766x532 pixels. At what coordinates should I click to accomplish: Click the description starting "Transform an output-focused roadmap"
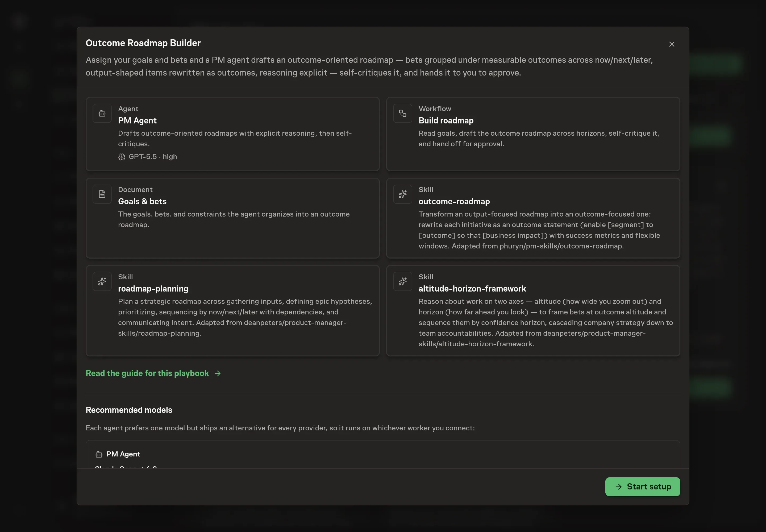click(x=539, y=230)
